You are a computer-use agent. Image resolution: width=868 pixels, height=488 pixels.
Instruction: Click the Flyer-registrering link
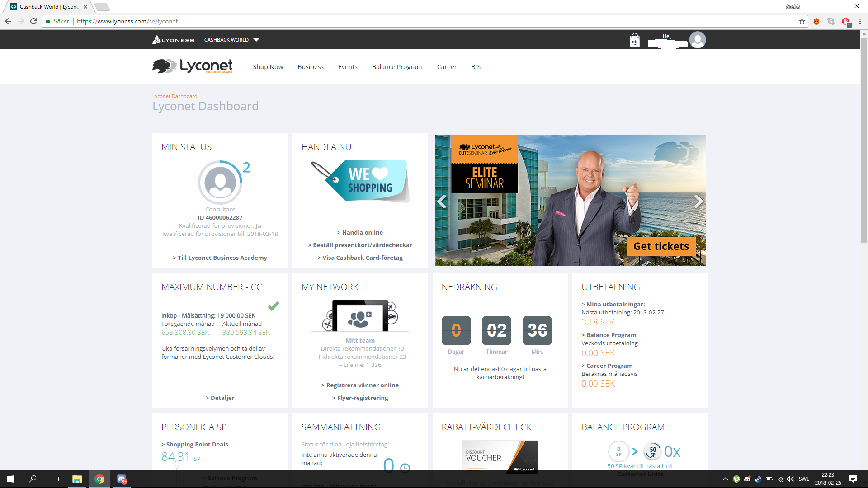(x=360, y=398)
